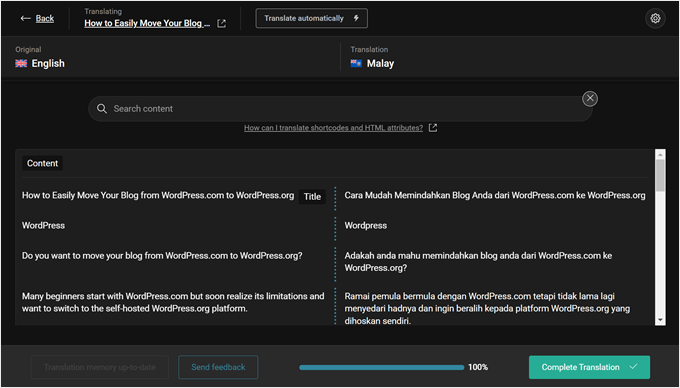The image size is (680, 388).
Task: Clear search with the X icon
Action: click(590, 99)
